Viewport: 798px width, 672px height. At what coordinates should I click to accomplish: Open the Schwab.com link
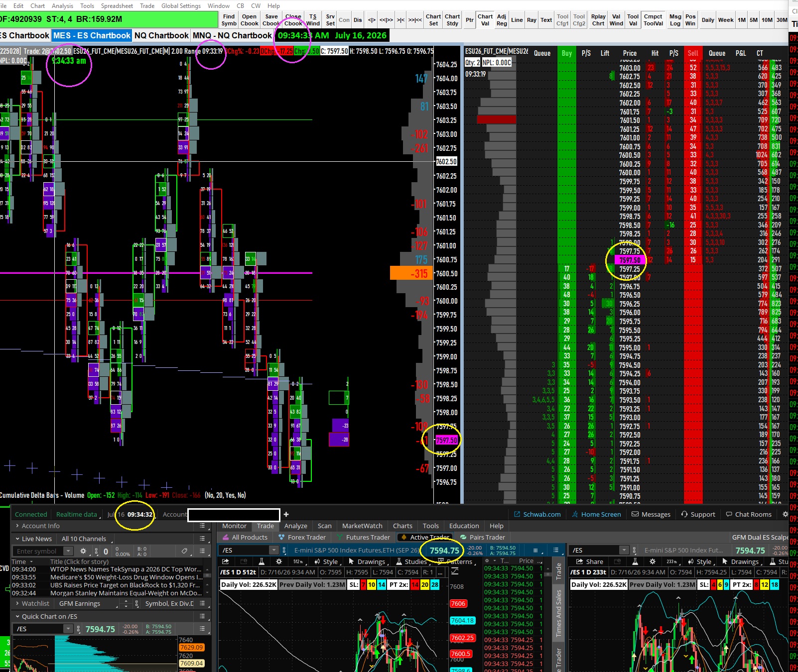click(x=537, y=514)
